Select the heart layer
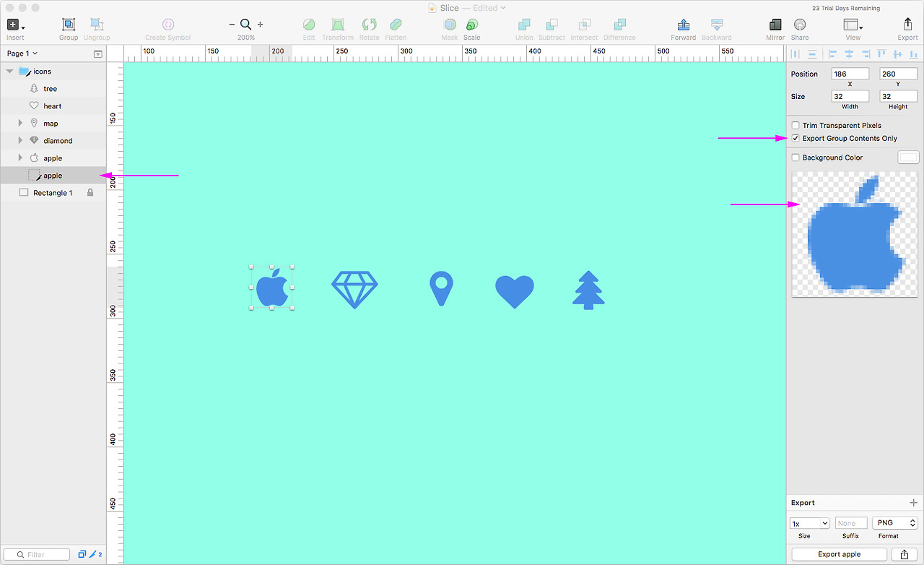Viewport: 924px width, 565px height. (x=53, y=106)
